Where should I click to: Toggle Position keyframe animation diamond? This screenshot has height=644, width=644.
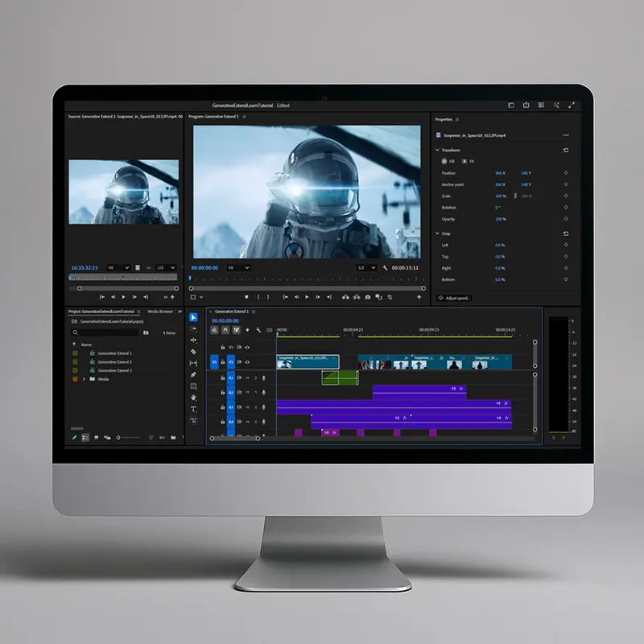pyautogui.click(x=566, y=173)
